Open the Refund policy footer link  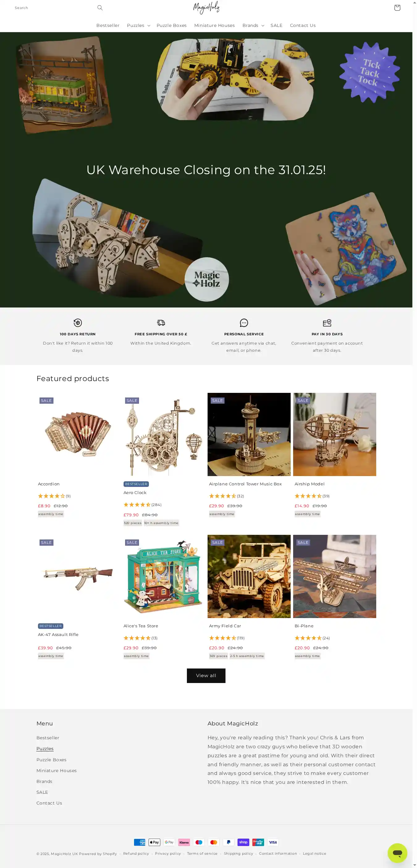136,853
